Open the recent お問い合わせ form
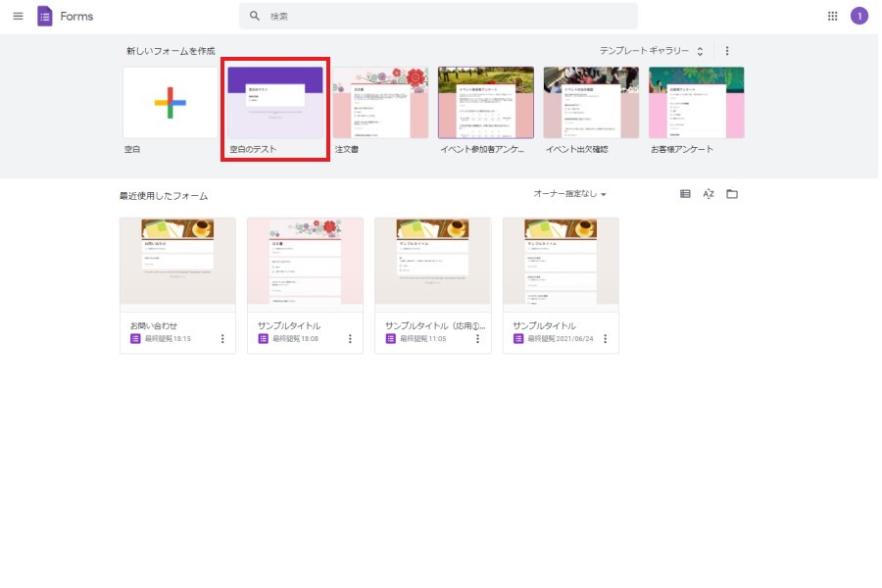The image size is (882, 588). [177, 262]
